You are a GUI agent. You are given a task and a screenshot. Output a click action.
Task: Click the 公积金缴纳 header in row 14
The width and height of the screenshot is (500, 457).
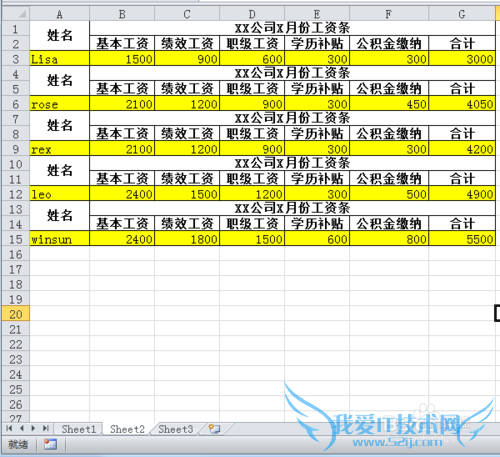tap(389, 224)
